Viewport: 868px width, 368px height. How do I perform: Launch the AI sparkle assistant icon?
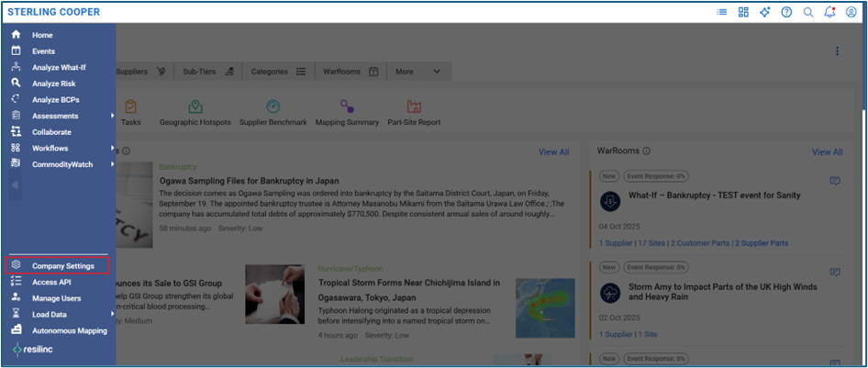click(765, 12)
